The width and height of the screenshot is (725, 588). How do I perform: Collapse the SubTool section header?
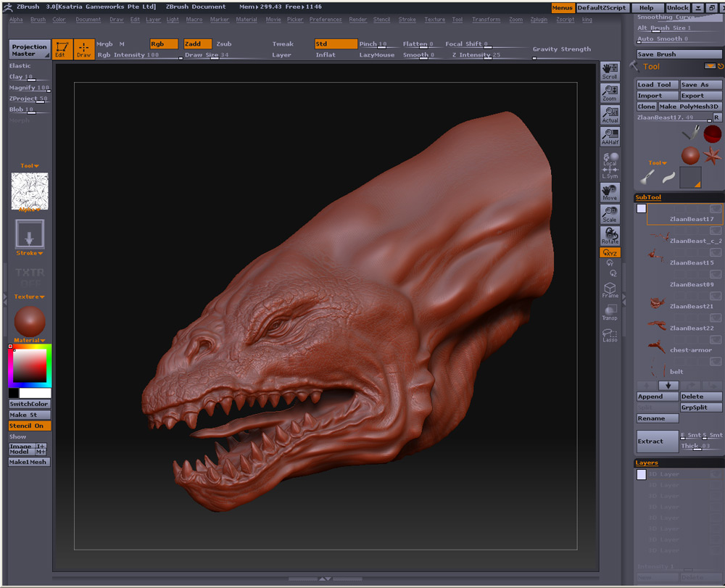648,197
